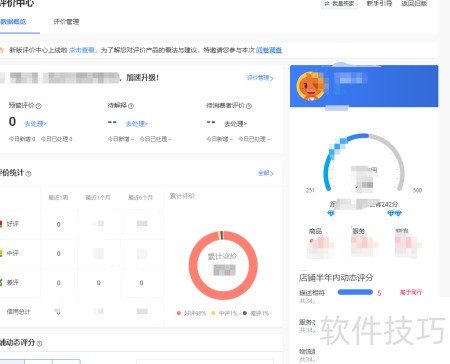Click the question icon next to 待消费者评价

(x=249, y=106)
